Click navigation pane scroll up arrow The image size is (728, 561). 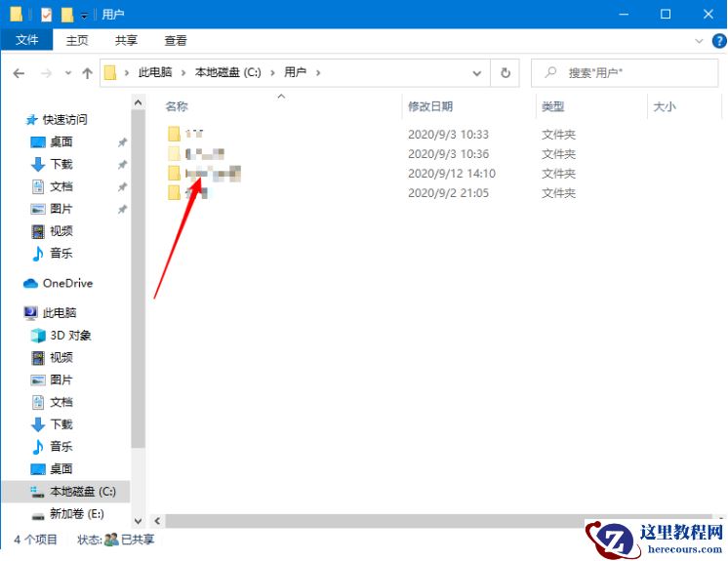[138, 102]
